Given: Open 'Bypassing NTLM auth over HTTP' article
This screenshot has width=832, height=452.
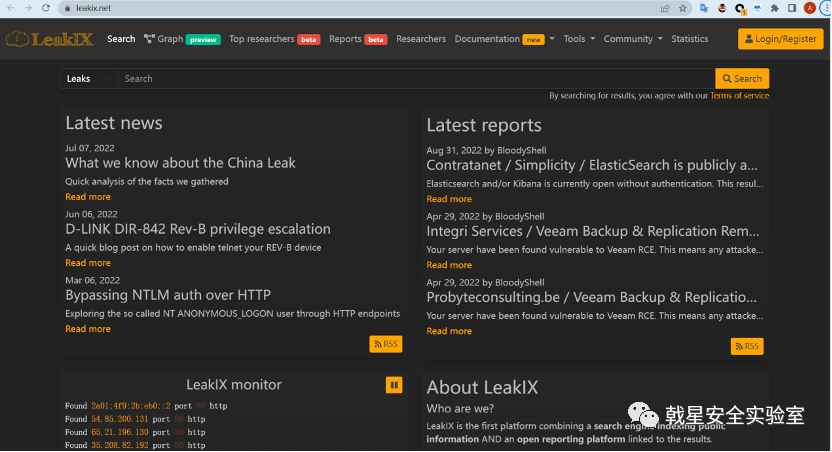Looking at the screenshot, I should (168, 295).
